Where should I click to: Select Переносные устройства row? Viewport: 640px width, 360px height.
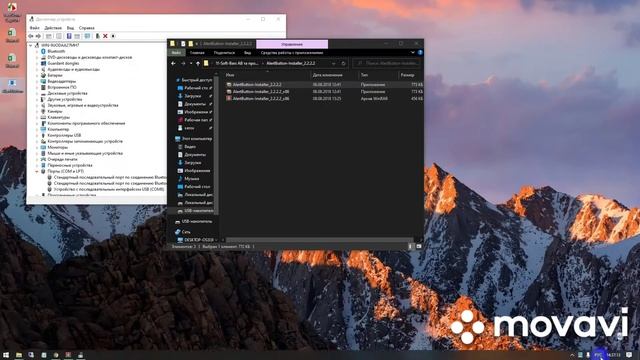[x=70, y=165]
